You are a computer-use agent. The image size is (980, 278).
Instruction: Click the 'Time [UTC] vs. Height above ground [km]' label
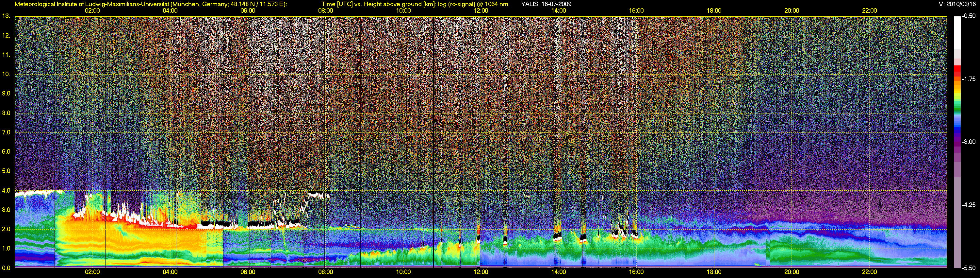379,4
